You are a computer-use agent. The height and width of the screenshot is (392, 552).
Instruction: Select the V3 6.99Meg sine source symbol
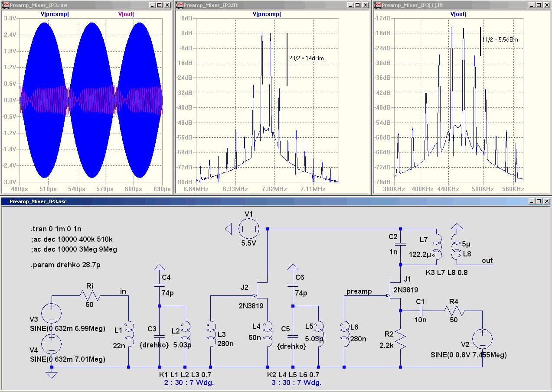[x=52, y=314]
